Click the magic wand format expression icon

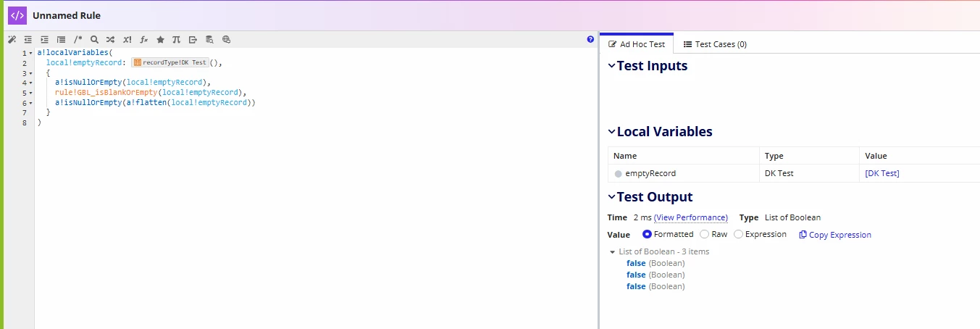(x=12, y=40)
